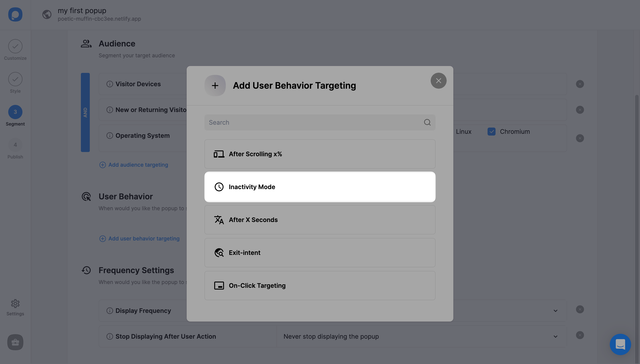The height and width of the screenshot is (364, 640).
Task: Toggle the Chromium checkbox
Action: [491, 132]
